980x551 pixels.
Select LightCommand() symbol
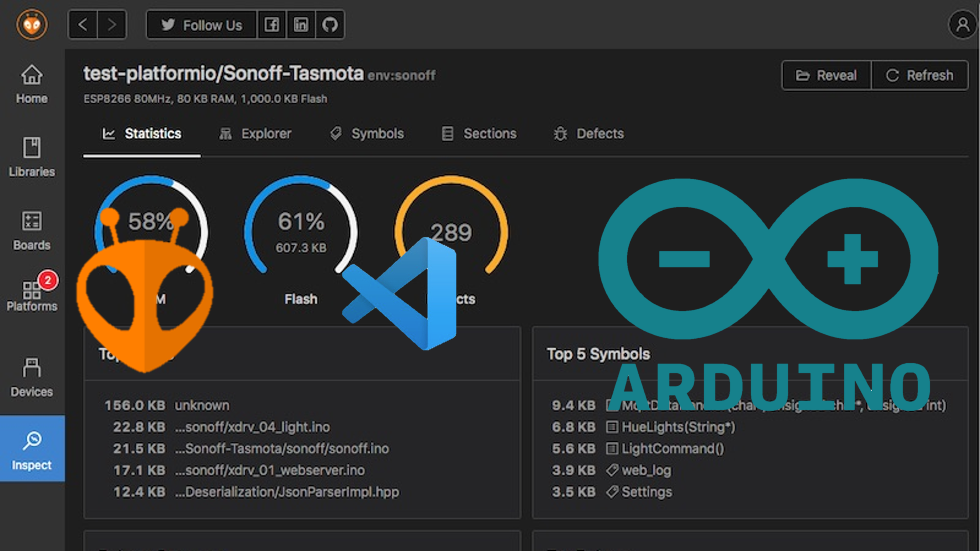673,449
